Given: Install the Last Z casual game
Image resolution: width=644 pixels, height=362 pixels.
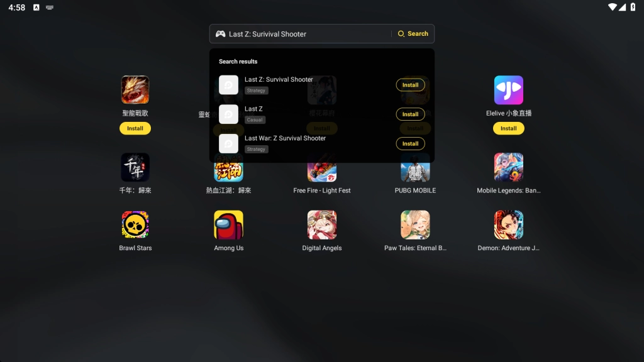Looking at the screenshot, I should point(410,114).
